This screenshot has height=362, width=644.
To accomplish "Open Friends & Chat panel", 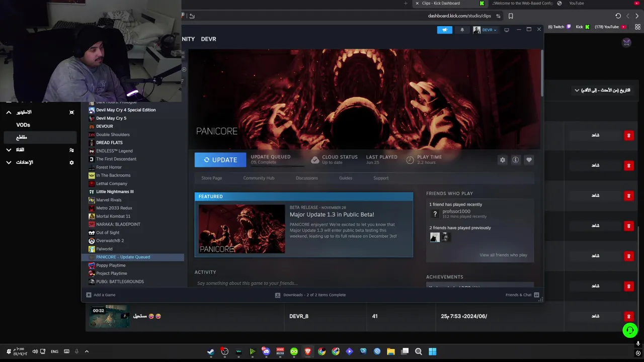I will pyautogui.click(x=522, y=295).
